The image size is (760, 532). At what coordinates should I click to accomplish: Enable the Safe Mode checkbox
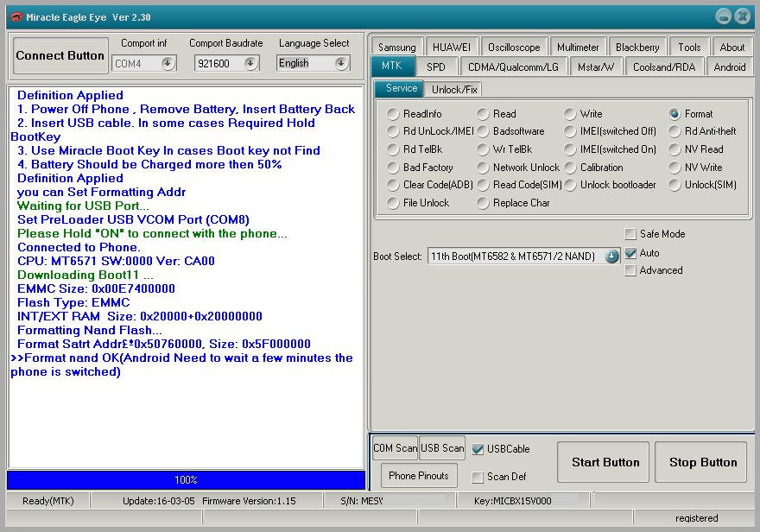[630, 234]
